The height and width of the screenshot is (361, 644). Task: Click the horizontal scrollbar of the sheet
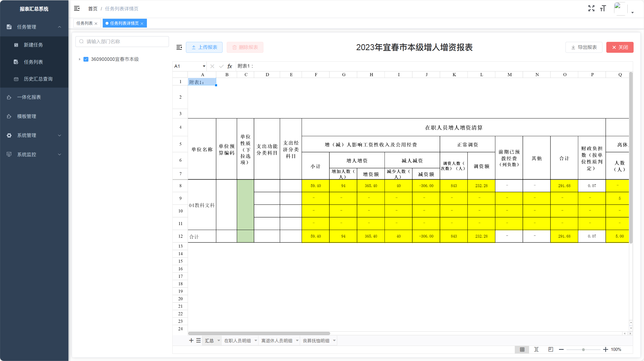click(x=259, y=333)
